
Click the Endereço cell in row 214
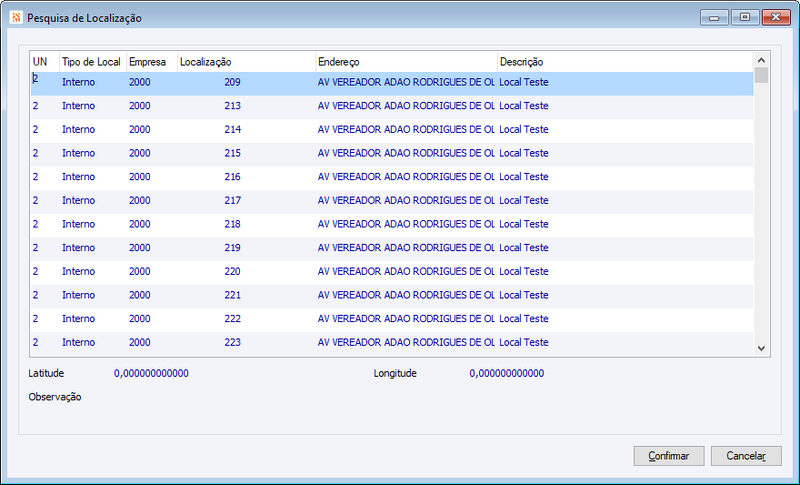pos(406,130)
